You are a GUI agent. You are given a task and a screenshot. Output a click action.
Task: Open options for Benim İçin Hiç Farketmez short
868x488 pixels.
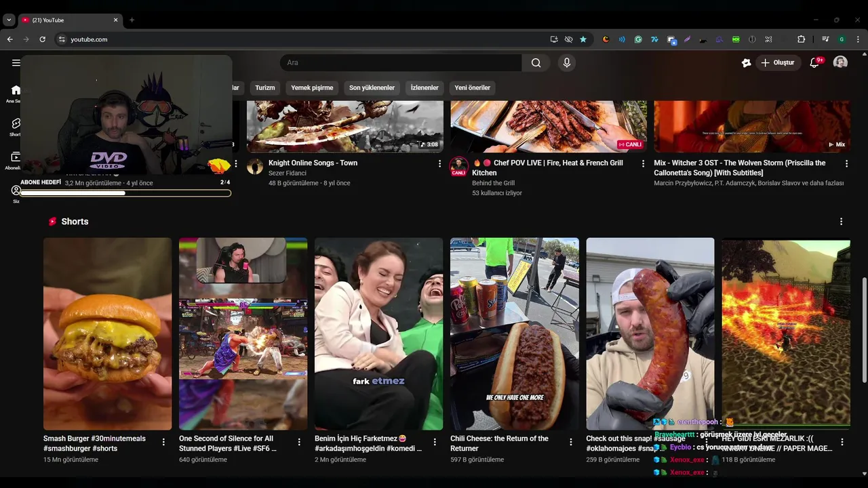pyautogui.click(x=435, y=442)
